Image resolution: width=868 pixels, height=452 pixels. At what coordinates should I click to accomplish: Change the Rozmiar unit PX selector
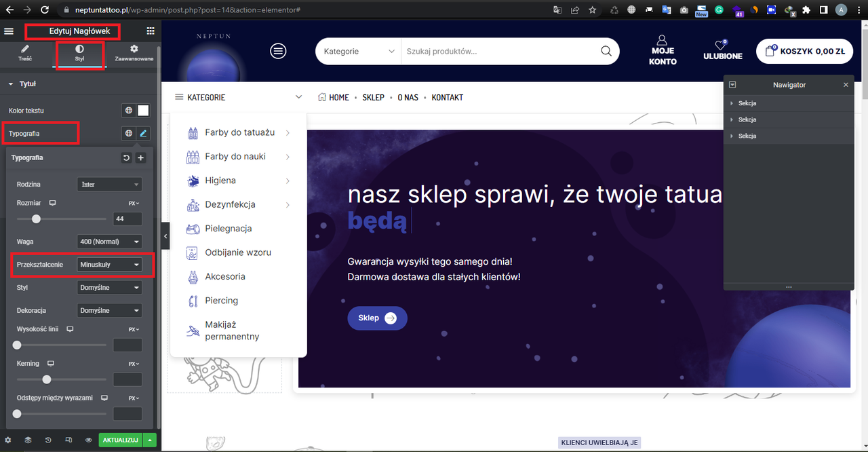point(134,203)
